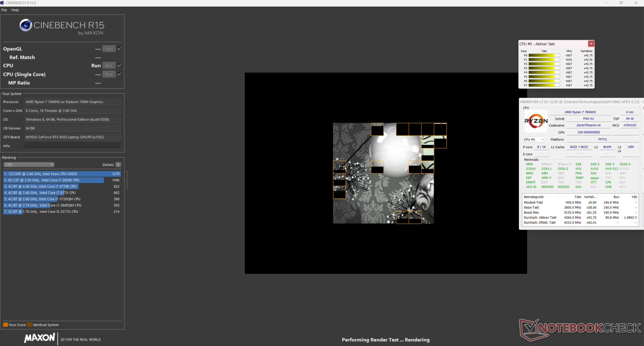The image size is (644, 346).
Task: Restore the Cinebench window size
Action: (621, 3)
